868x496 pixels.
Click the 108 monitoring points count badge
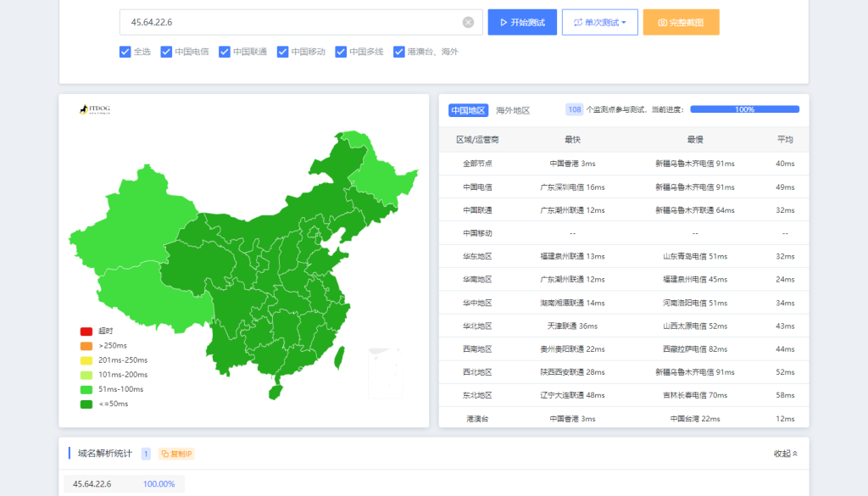click(574, 109)
